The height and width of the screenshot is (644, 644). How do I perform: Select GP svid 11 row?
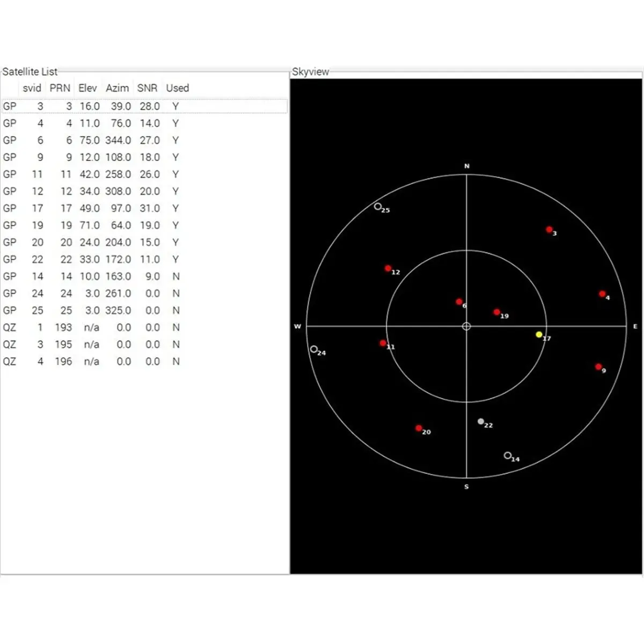tap(144, 174)
